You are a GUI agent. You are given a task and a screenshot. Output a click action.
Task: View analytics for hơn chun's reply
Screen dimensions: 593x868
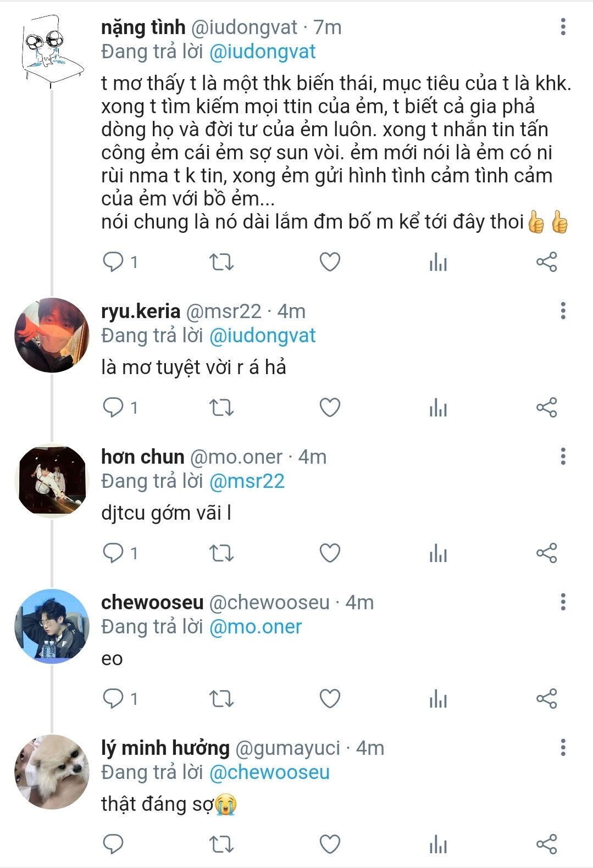[x=438, y=553]
